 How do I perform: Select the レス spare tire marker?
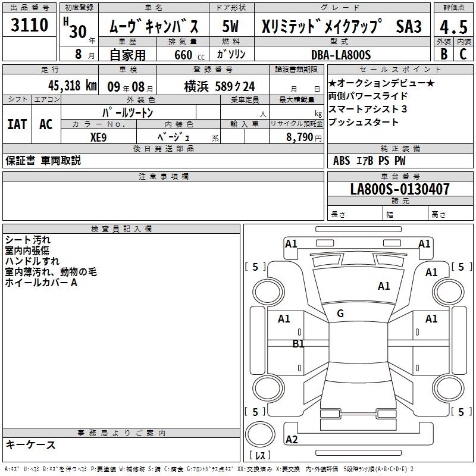pos(259,456)
